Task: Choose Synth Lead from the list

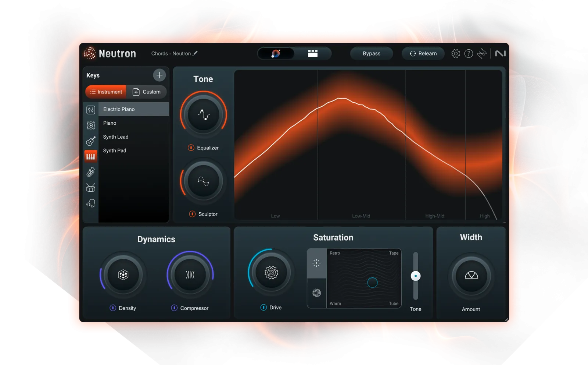Action: point(134,137)
